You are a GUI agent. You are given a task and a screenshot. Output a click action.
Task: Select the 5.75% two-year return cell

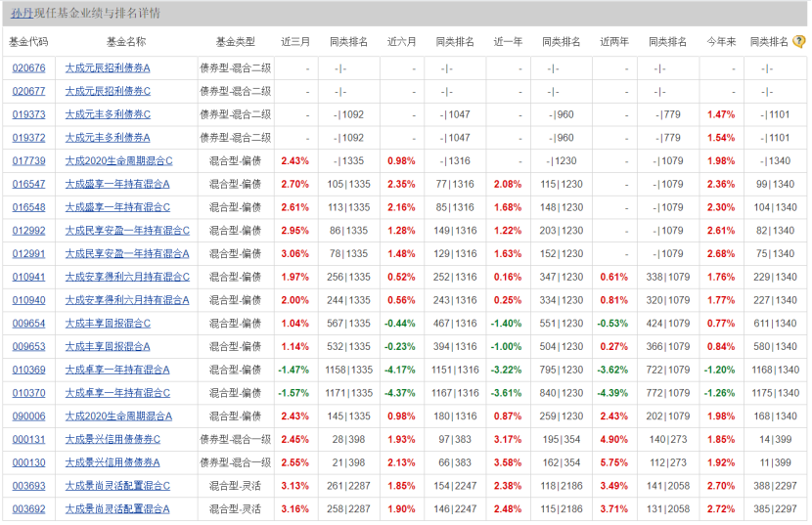pyautogui.click(x=614, y=462)
